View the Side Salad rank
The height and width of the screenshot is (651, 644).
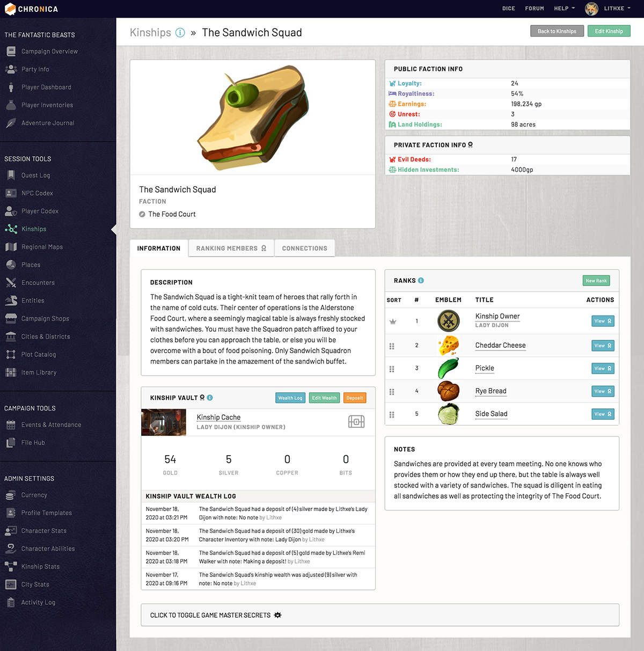603,414
